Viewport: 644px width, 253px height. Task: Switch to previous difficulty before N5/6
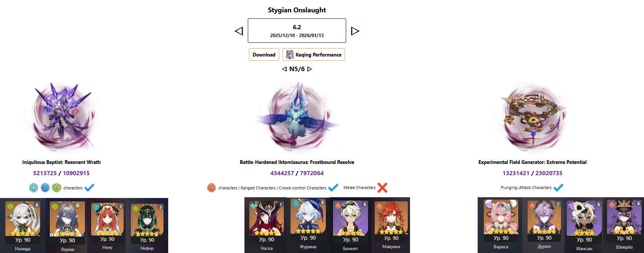click(284, 69)
